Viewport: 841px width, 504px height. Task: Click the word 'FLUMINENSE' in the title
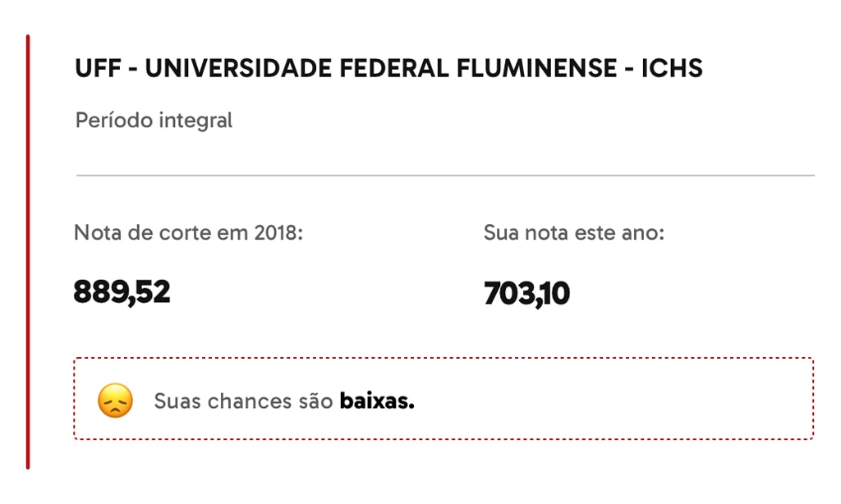(x=537, y=69)
